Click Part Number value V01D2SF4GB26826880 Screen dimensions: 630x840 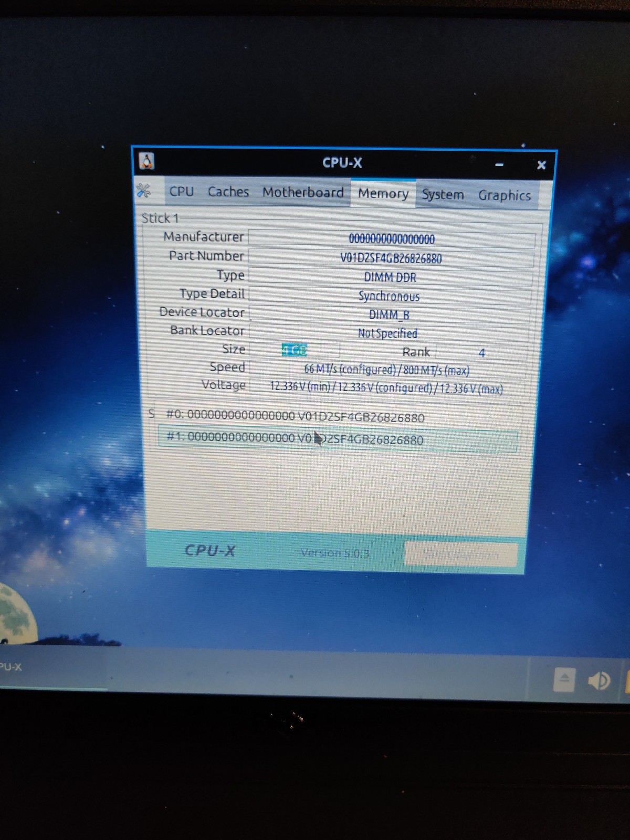[391, 258]
